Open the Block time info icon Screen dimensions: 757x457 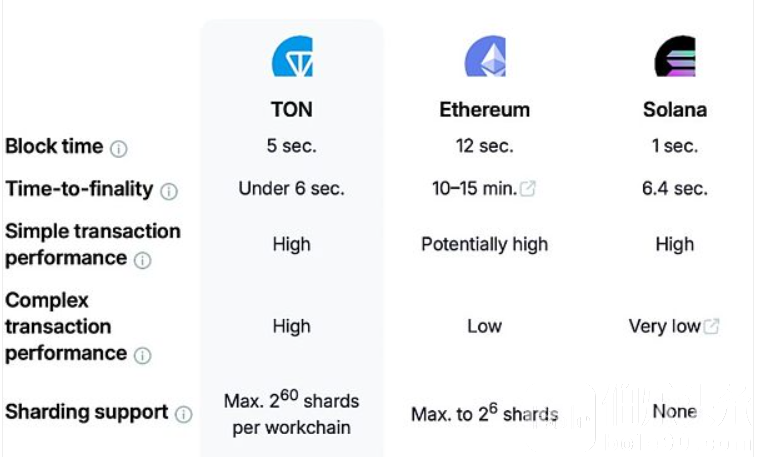[x=119, y=149]
